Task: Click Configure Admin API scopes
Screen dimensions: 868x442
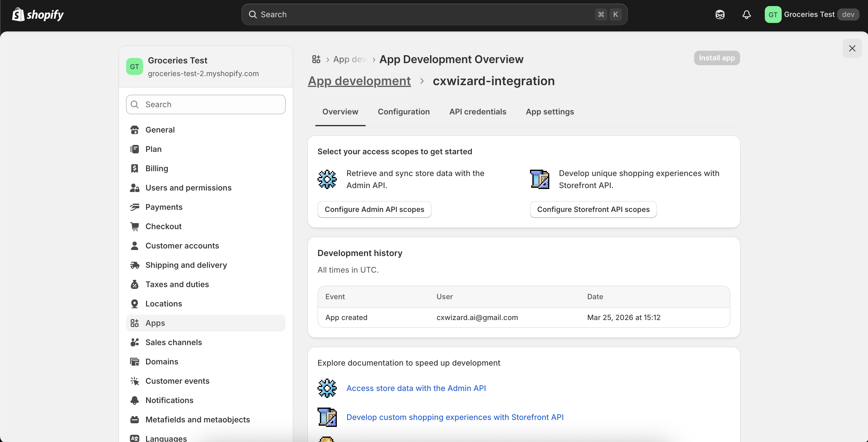Action: coord(374,209)
